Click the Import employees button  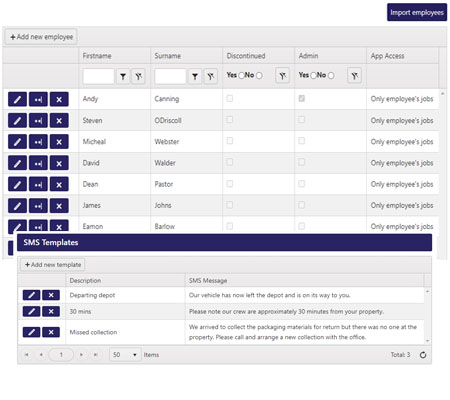click(x=417, y=12)
